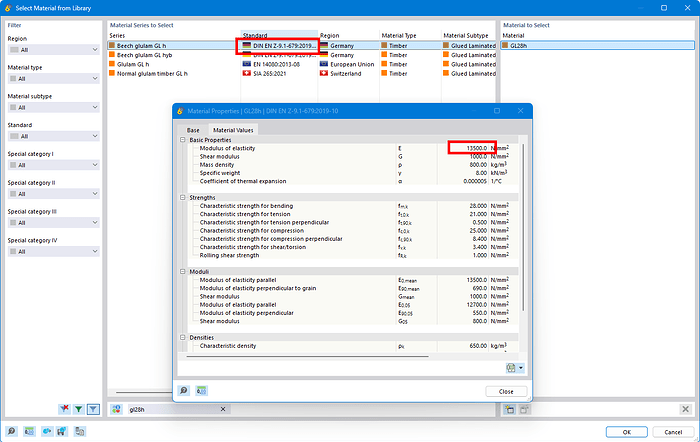Click the save library icon in bottom toolbar
Screen dimensions: 700x442
tap(62, 432)
